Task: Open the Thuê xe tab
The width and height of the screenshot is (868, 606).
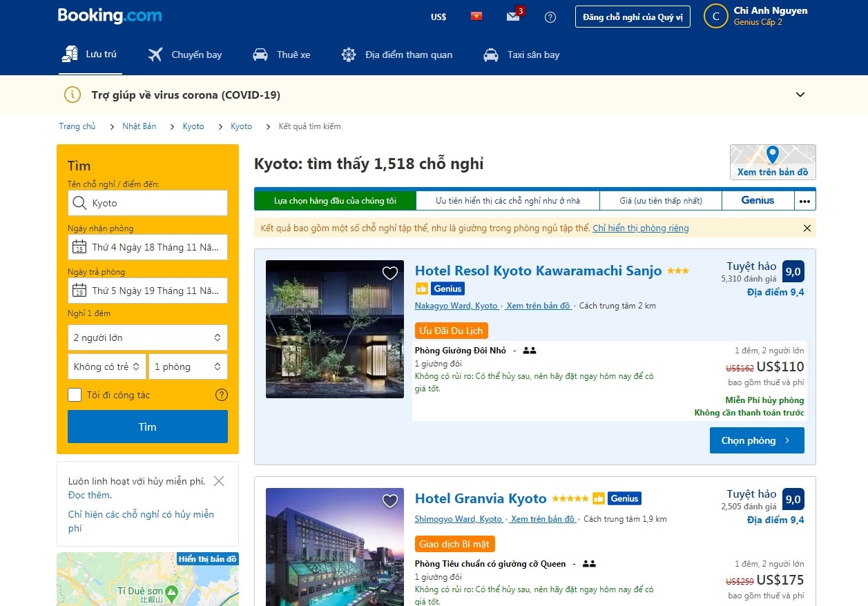Action: [x=281, y=55]
